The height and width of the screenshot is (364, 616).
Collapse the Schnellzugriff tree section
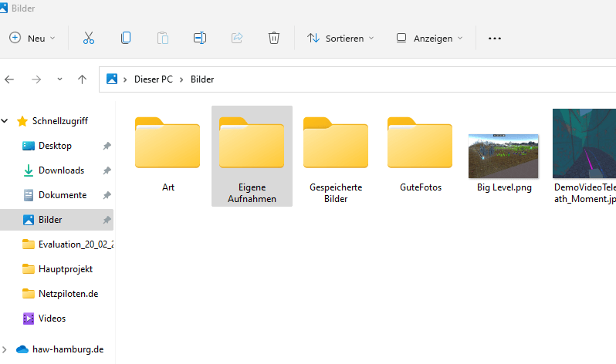(x=6, y=121)
